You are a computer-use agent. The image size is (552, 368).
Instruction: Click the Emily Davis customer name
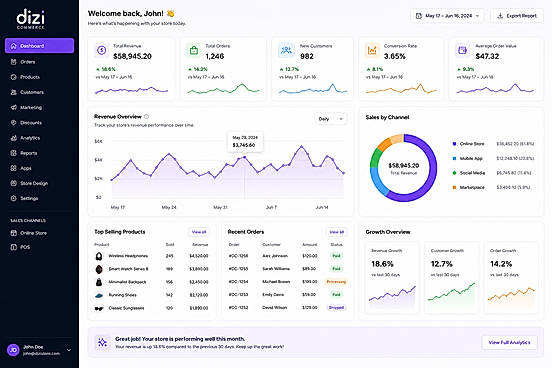tap(273, 295)
